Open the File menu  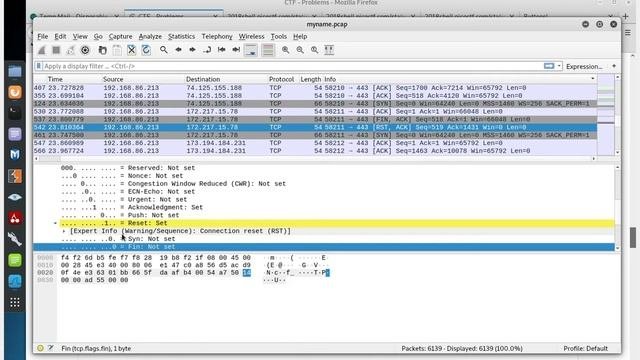42,36
